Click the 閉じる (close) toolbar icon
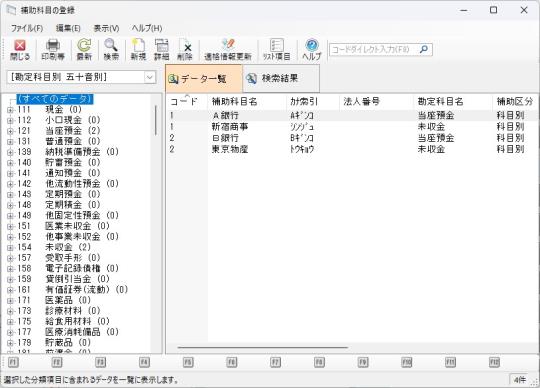 click(x=20, y=50)
